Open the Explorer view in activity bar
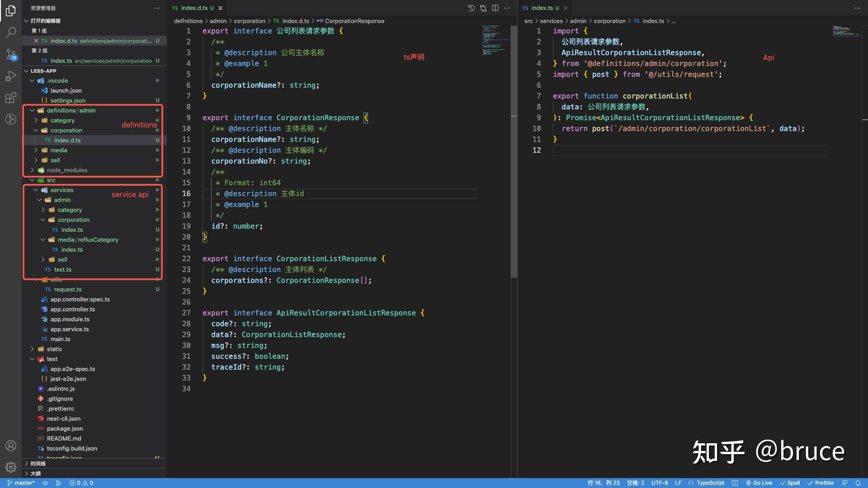 pos(11,11)
